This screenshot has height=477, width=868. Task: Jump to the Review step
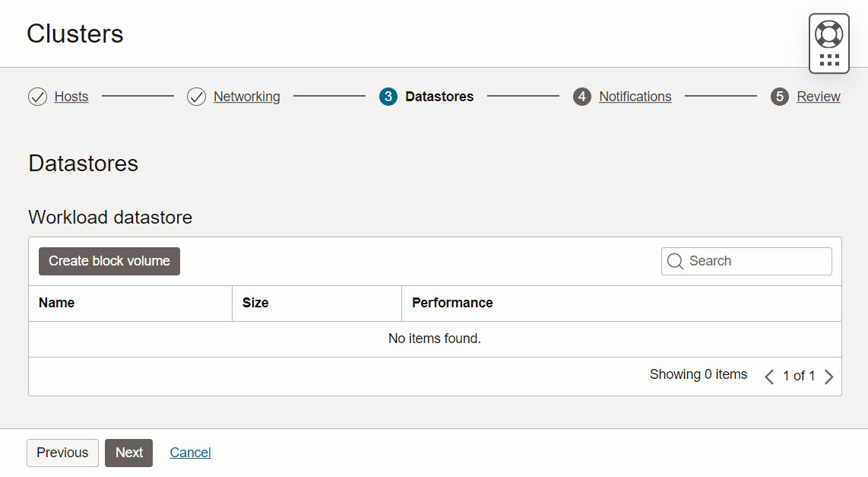point(818,97)
